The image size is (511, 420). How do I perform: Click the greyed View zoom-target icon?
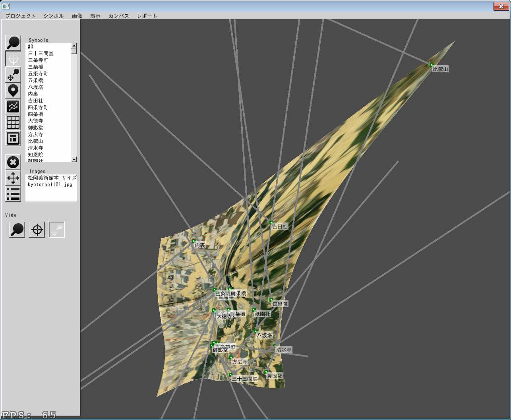pyautogui.click(x=57, y=230)
